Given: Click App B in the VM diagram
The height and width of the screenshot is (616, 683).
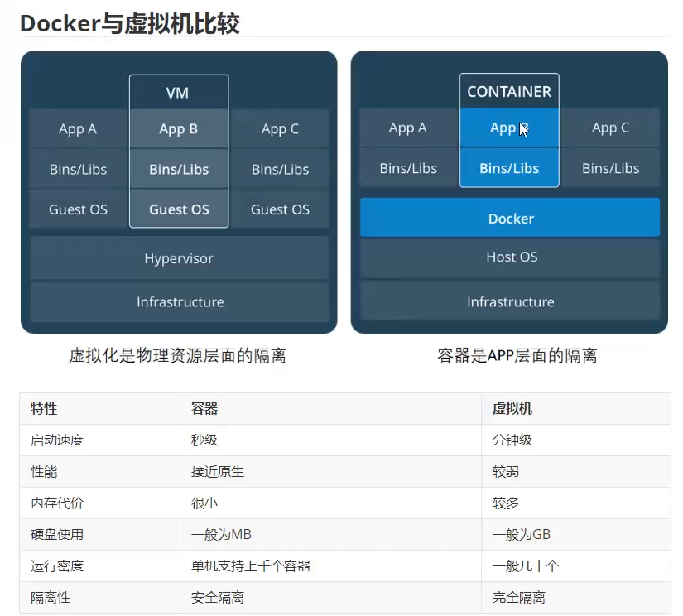Looking at the screenshot, I should pyautogui.click(x=179, y=129).
